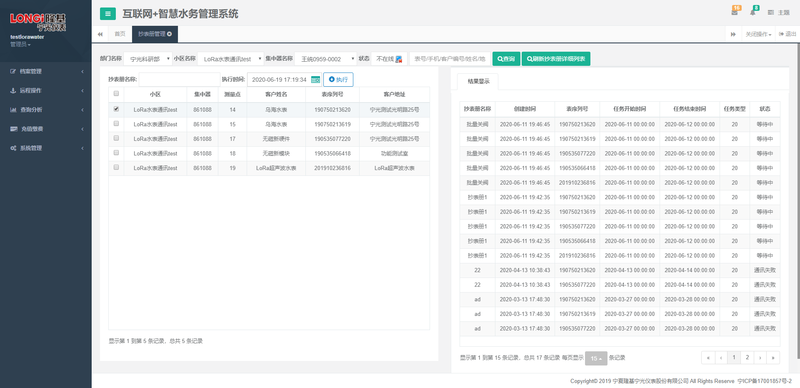Open the calendar icon beside 执行时间
The width and height of the screenshot is (800, 388).
(315, 80)
